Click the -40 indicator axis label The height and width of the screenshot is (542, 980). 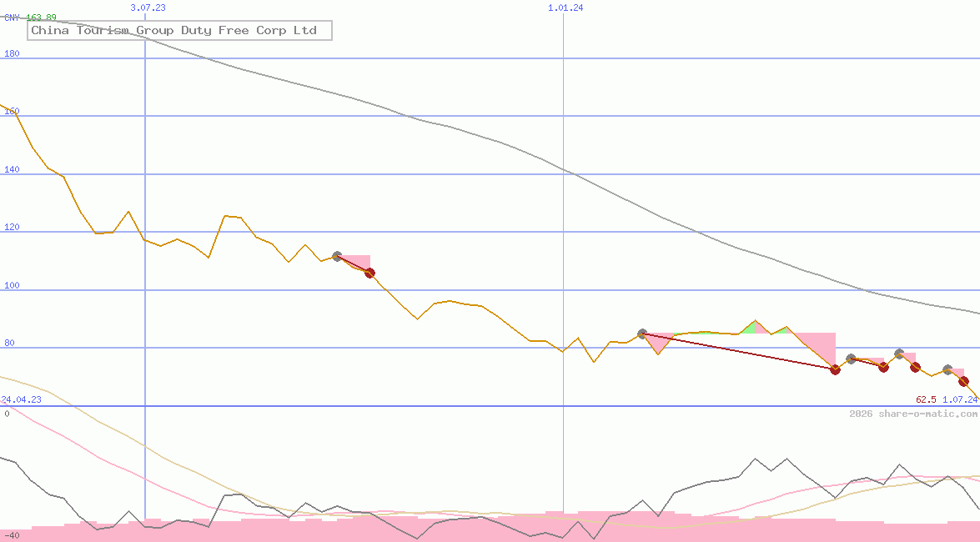tap(12, 535)
